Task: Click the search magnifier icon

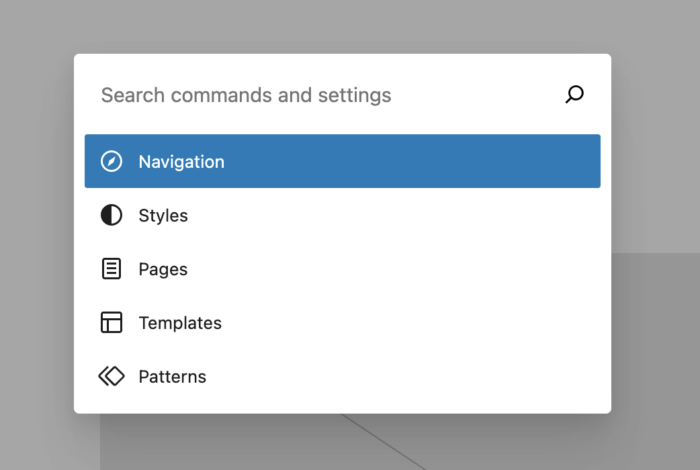Action: (575, 94)
